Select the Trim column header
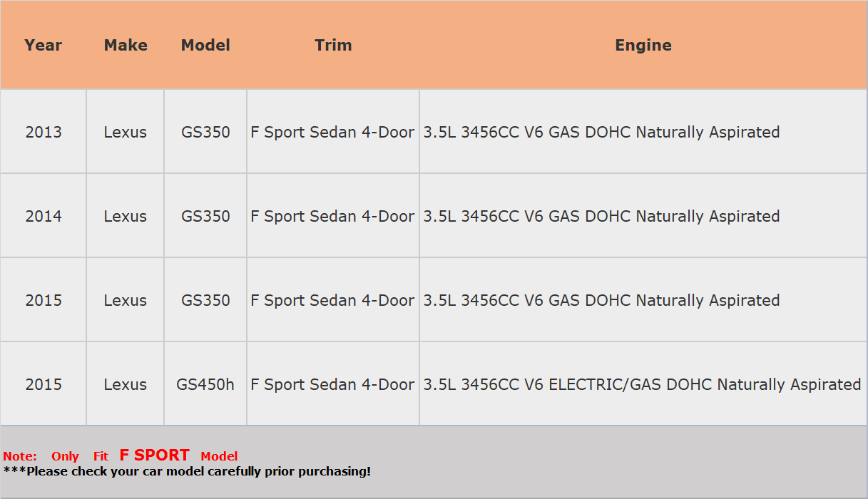Image resolution: width=868 pixels, height=499 pixels. click(333, 45)
